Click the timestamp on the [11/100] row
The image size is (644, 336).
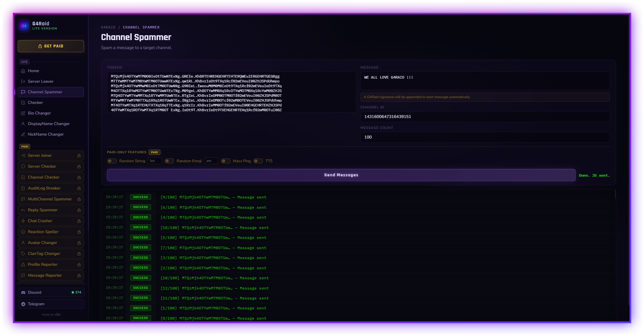point(114,298)
